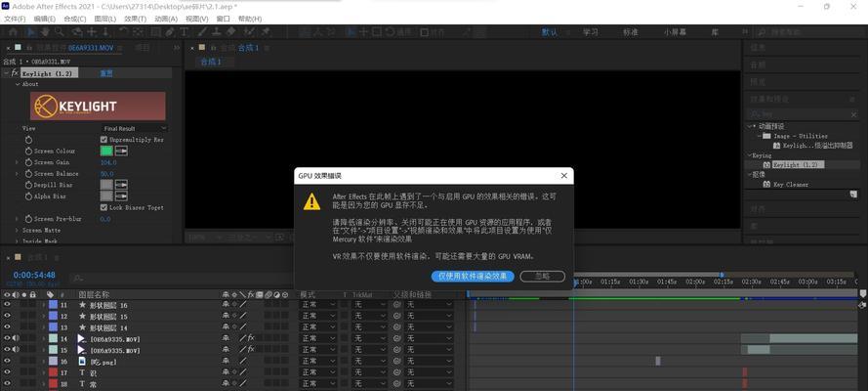This screenshot has height=391, width=868.
Task: Open the 文件(F) menu
Action: click(15, 19)
